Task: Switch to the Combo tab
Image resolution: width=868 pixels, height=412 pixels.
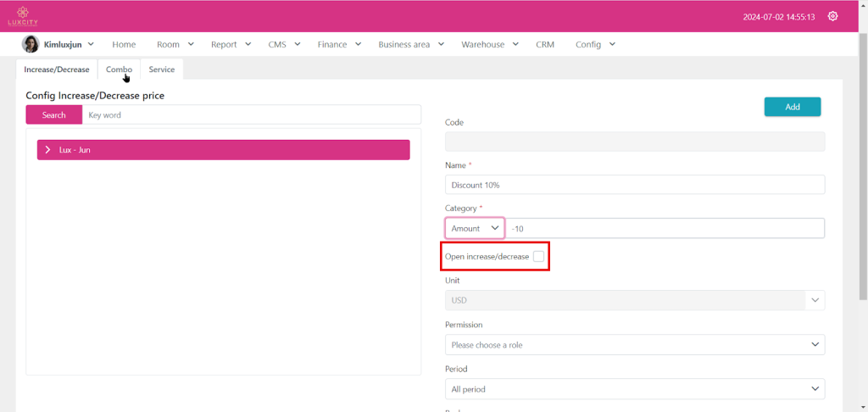Action: coord(119,70)
